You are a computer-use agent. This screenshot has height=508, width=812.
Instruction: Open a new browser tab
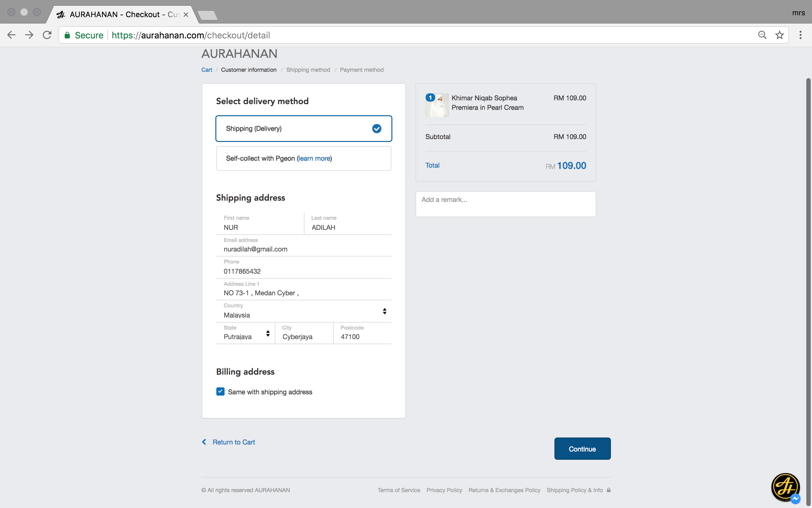(207, 15)
